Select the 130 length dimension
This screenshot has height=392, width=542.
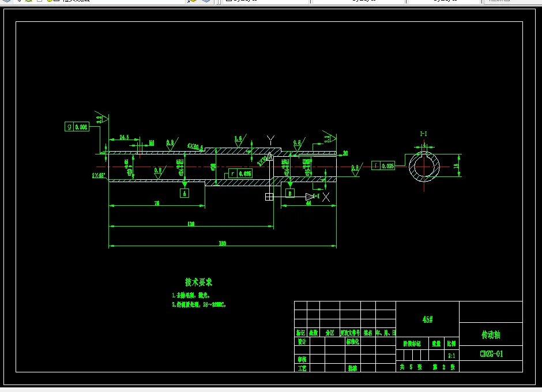click(x=191, y=224)
